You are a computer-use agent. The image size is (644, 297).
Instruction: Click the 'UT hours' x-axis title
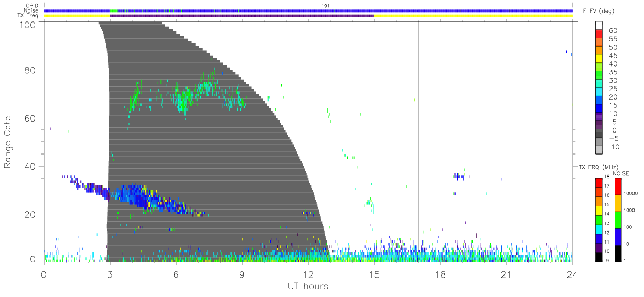(308, 287)
